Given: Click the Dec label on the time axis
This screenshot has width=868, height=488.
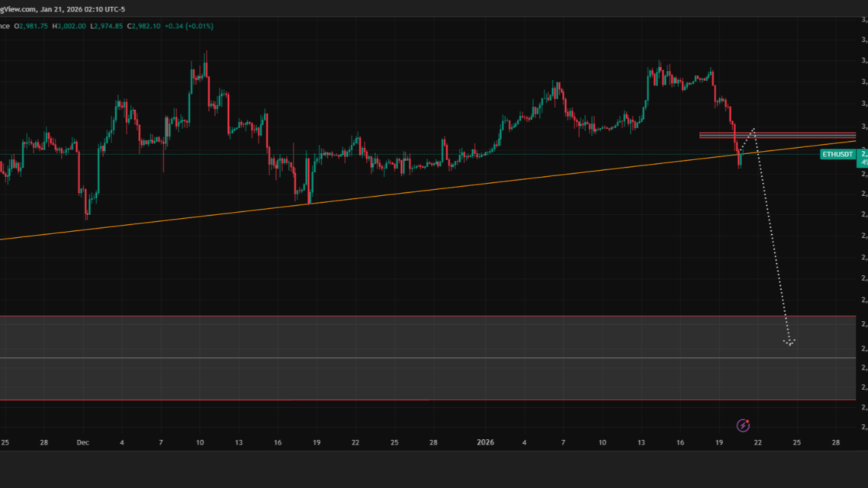Looking at the screenshot, I should pyautogui.click(x=83, y=443).
